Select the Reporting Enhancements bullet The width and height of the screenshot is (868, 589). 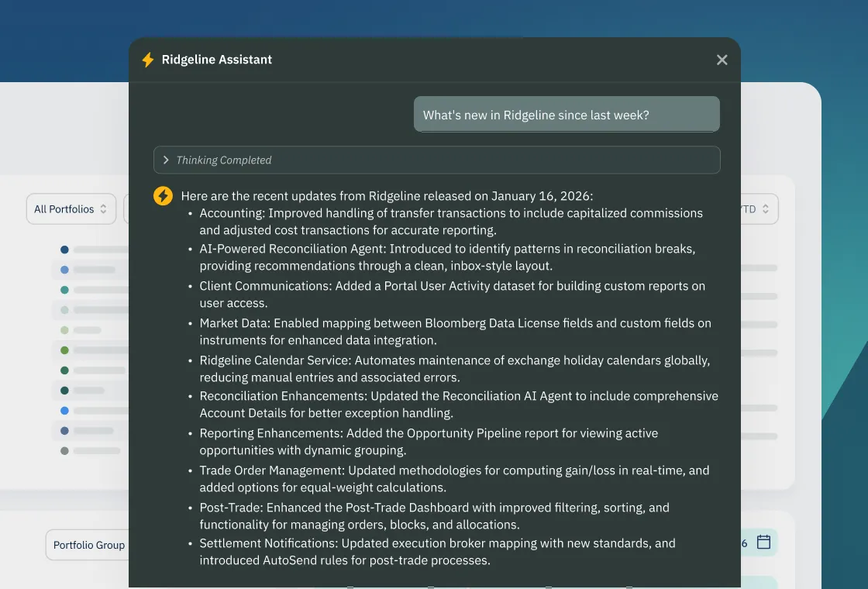429,442
